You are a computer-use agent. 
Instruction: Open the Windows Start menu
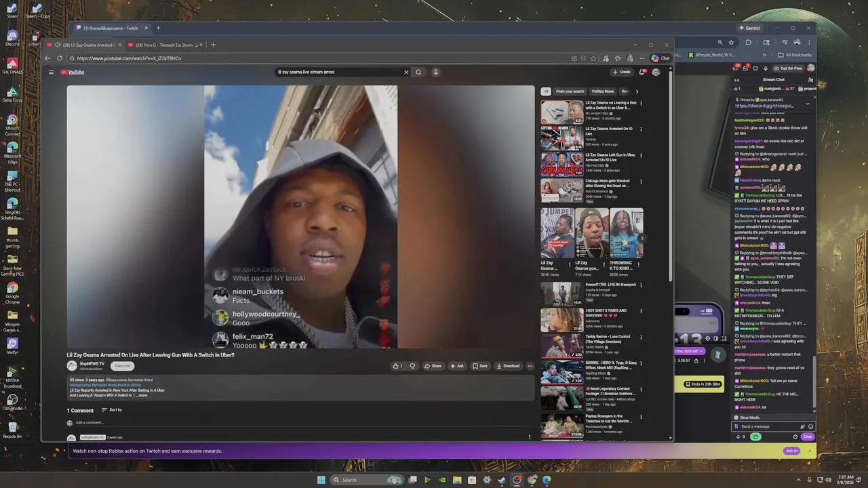point(321,480)
